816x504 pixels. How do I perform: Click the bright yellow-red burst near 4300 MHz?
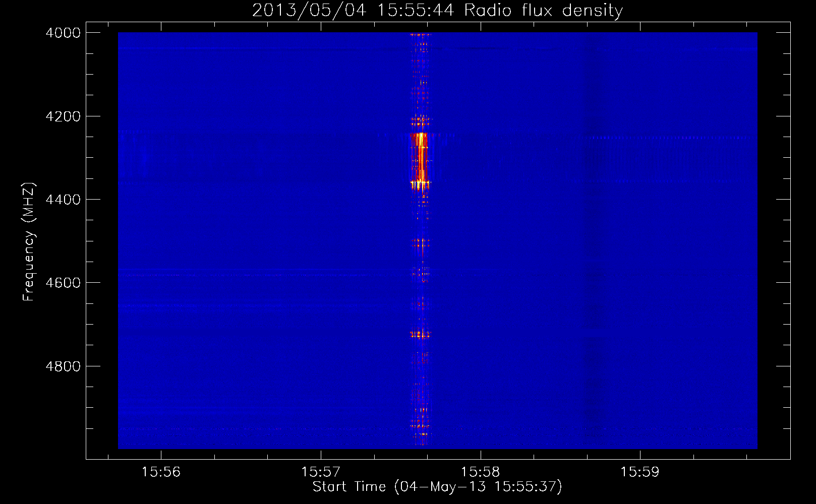(x=420, y=160)
